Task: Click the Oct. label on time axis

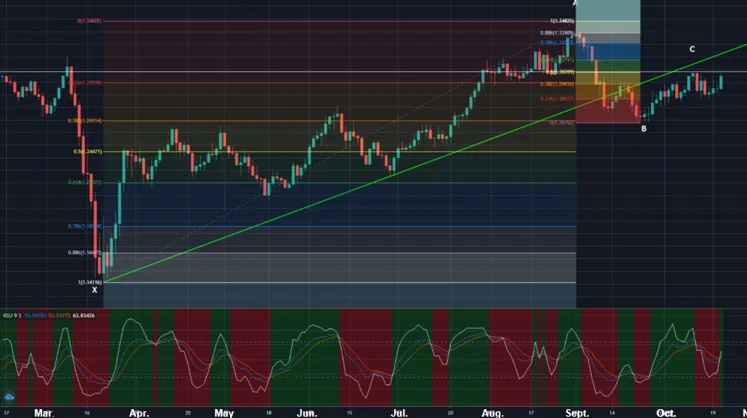Action: pyautogui.click(x=666, y=413)
